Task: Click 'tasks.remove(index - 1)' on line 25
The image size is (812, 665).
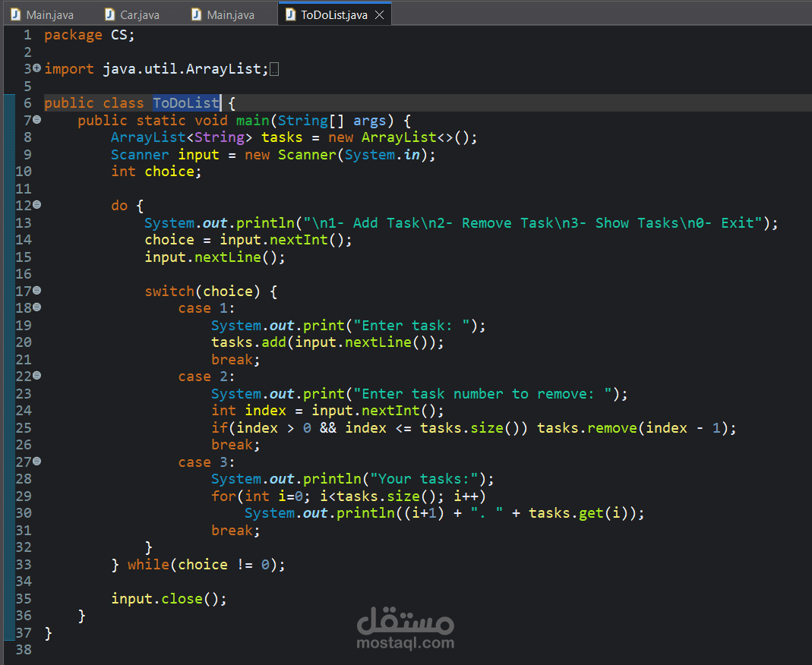Action: pos(632,428)
